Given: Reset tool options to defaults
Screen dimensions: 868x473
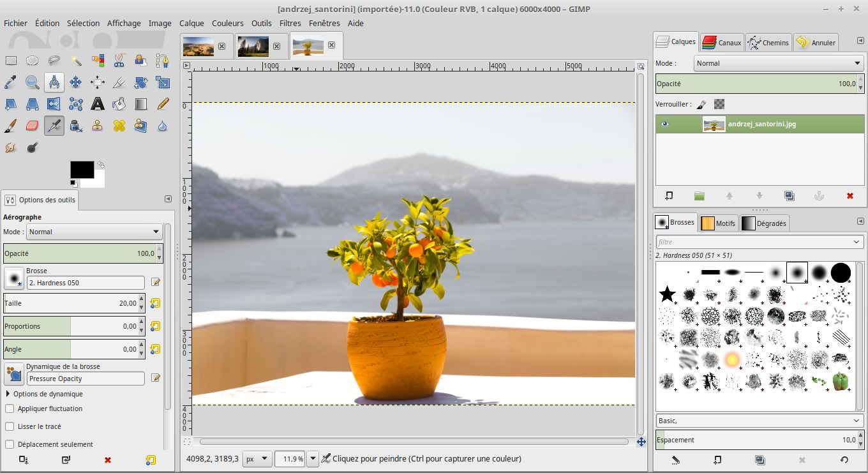Looking at the screenshot, I should 150,460.
